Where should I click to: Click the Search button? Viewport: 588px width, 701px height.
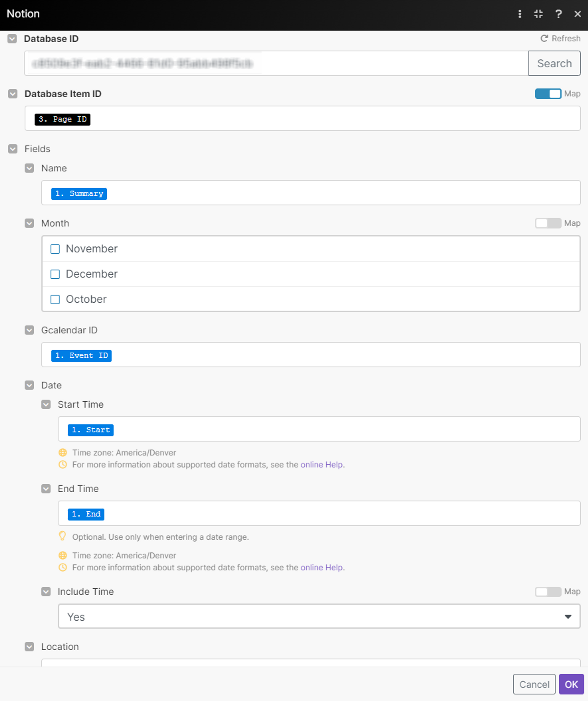coord(554,64)
